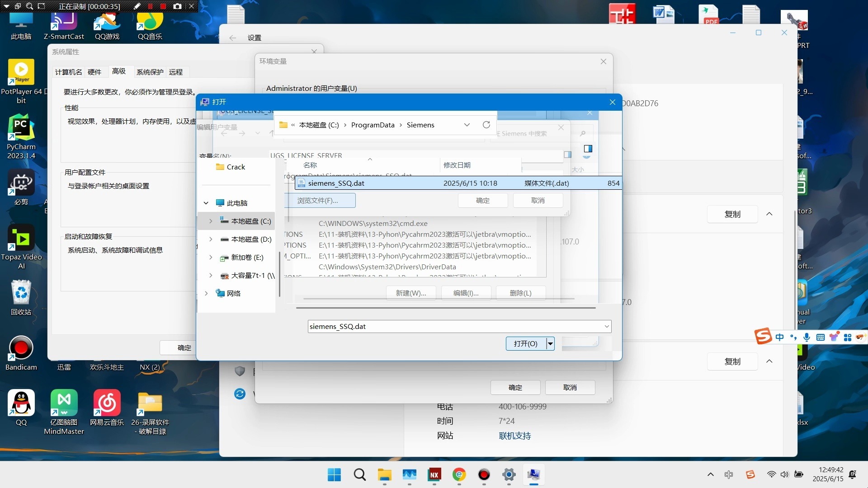
Task: Expand 本地磁盘 (D:) in navigation tree
Action: (211, 239)
